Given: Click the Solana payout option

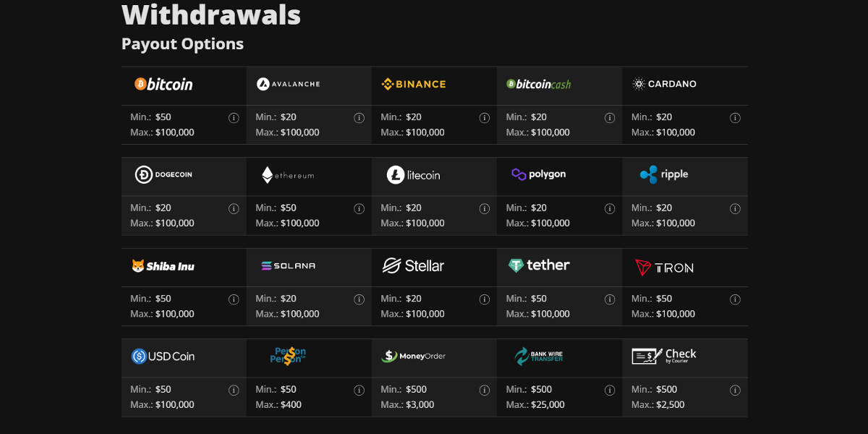Looking at the screenshot, I should pos(288,266).
